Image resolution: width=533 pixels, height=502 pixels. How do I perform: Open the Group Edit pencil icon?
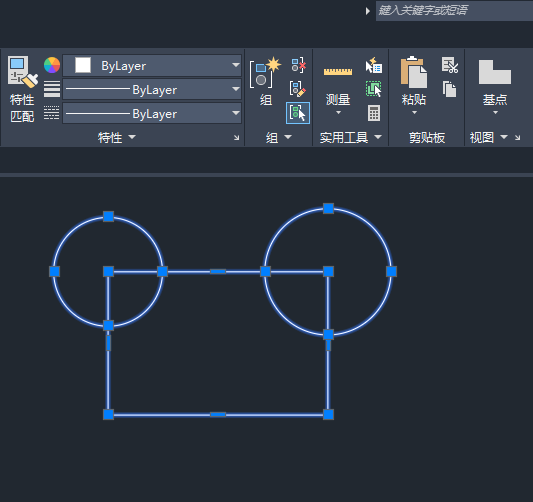click(x=298, y=89)
